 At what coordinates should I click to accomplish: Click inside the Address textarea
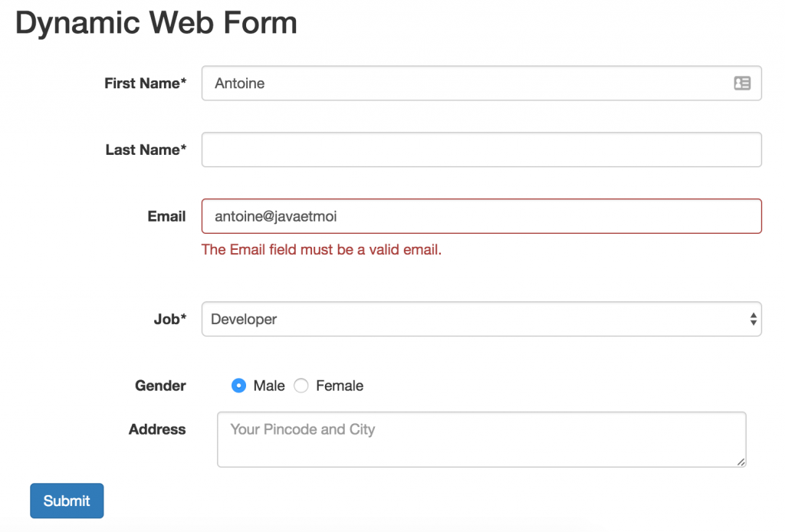coord(481,439)
